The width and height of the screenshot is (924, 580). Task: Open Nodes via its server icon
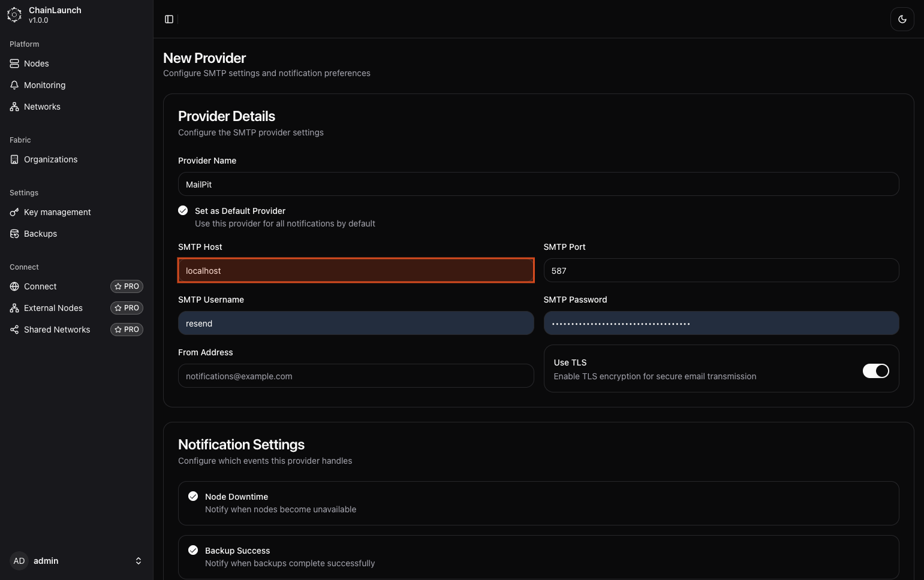(14, 64)
